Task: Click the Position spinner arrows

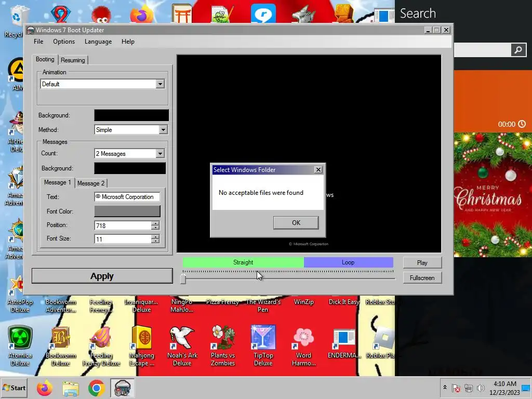Action: tap(155, 225)
